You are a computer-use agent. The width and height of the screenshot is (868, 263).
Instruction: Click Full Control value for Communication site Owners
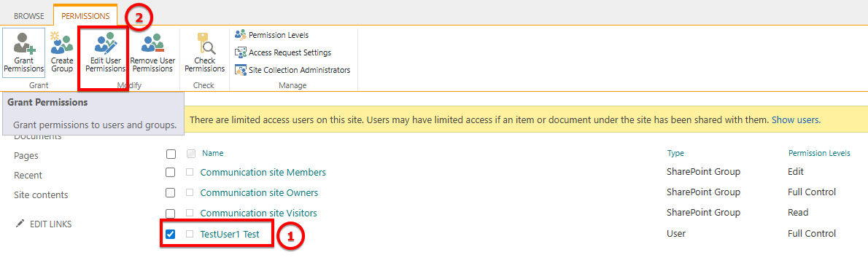coord(812,193)
